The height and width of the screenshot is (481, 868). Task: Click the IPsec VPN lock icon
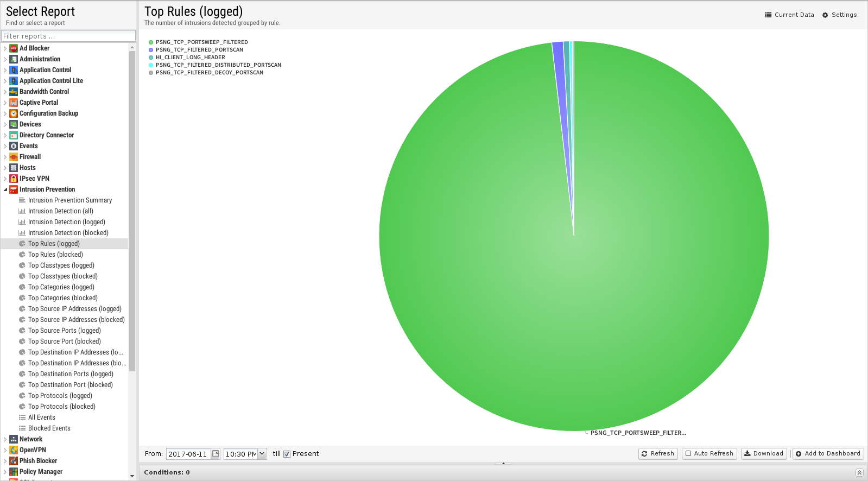14,179
